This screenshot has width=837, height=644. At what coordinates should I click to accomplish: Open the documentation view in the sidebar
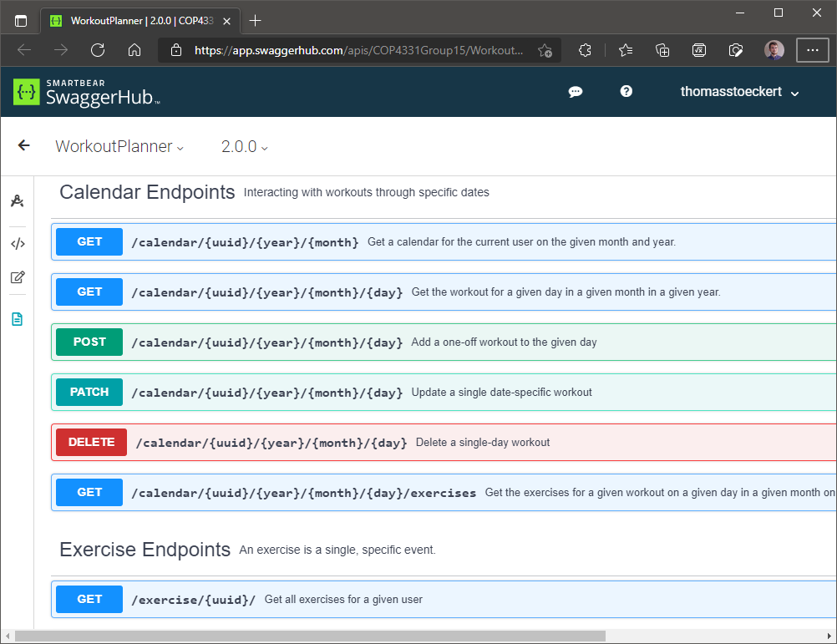(x=17, y=318)
